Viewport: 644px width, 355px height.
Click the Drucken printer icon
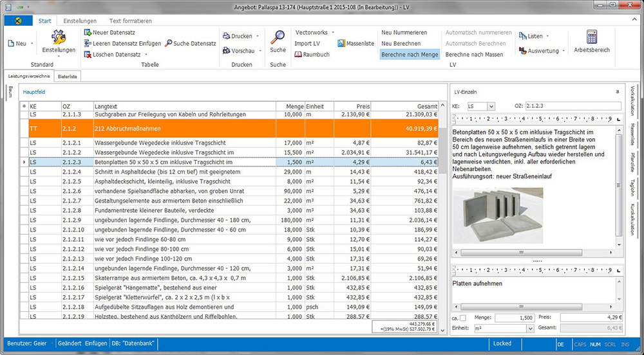pyautogui.click(x=227, y=36)
